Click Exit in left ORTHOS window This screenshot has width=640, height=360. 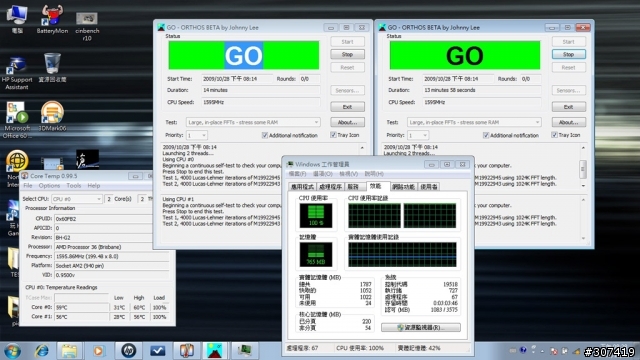pyautogui.click(x=347, y=107)
